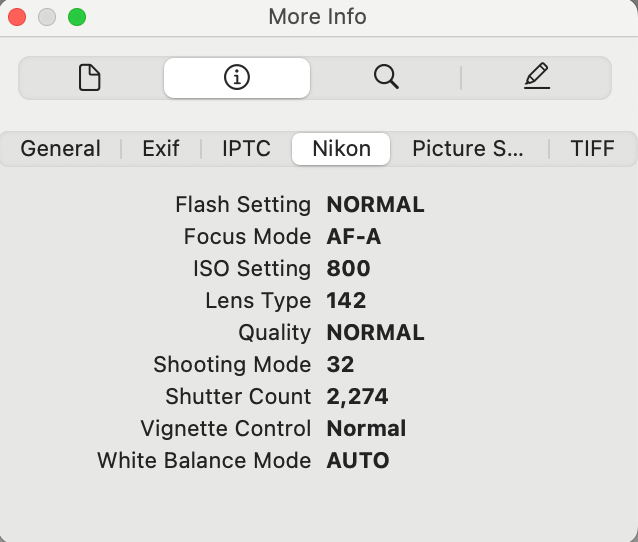
Task: Switch to the General tab
Action: (x=60, y=149)
